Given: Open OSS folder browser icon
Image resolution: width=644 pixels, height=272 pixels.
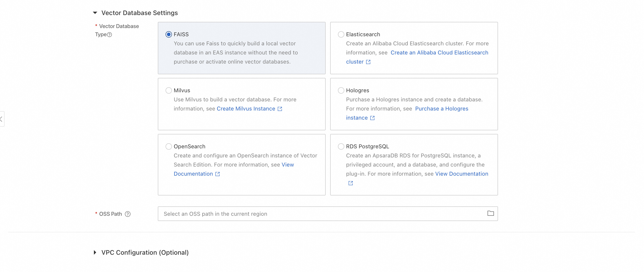Looking at the screenshot, I should tap(491, 213).
